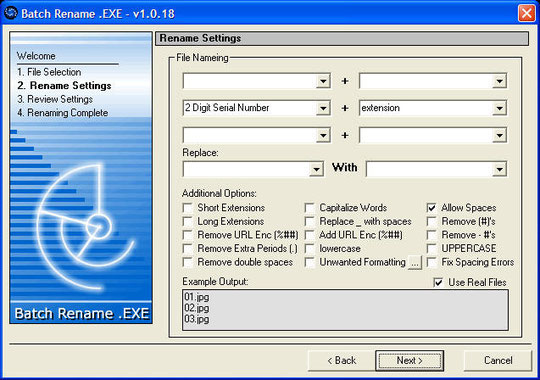The height and width of the screenshot is (380, 540).
Task: Open Unwanted Formatting options (...) button
Action: 415,263
